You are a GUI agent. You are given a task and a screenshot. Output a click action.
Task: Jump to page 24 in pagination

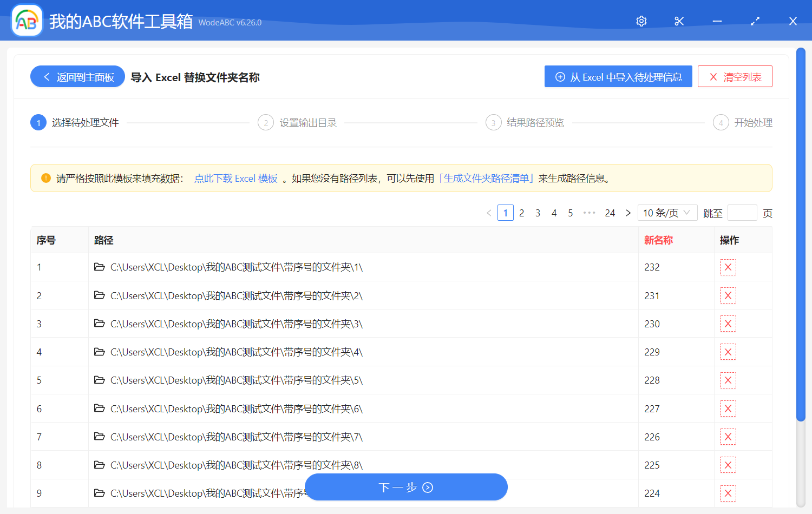[610, 213]
